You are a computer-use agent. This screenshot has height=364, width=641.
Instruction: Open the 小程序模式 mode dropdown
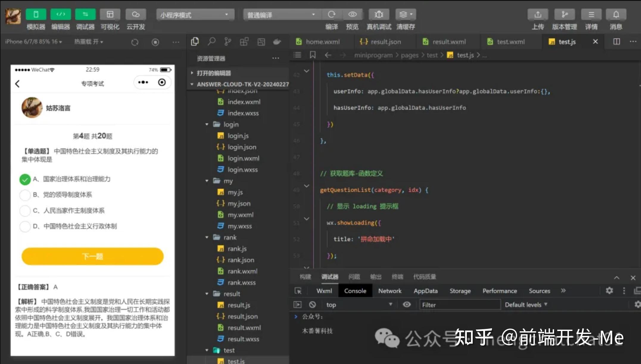195,14
